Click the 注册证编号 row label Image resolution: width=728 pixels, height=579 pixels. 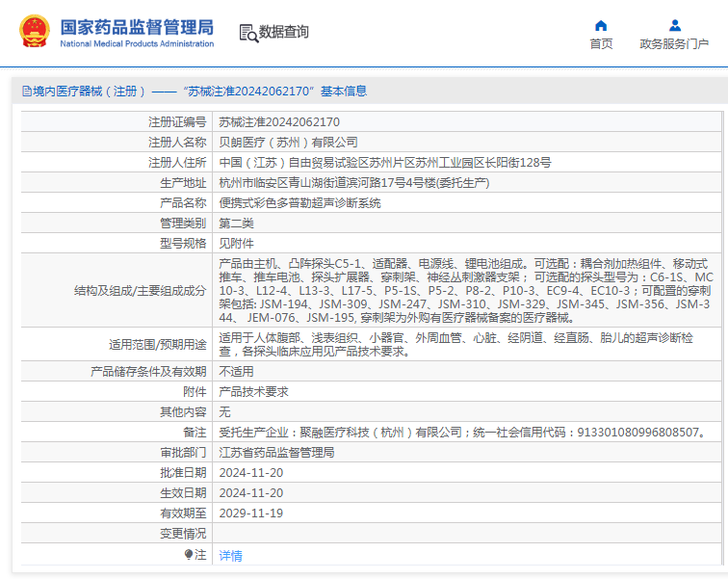click(177, 122)
